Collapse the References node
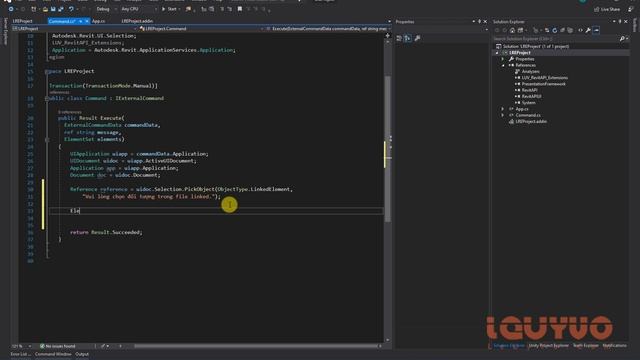Viewport: 640px width, 360px height. pos(503,65)
